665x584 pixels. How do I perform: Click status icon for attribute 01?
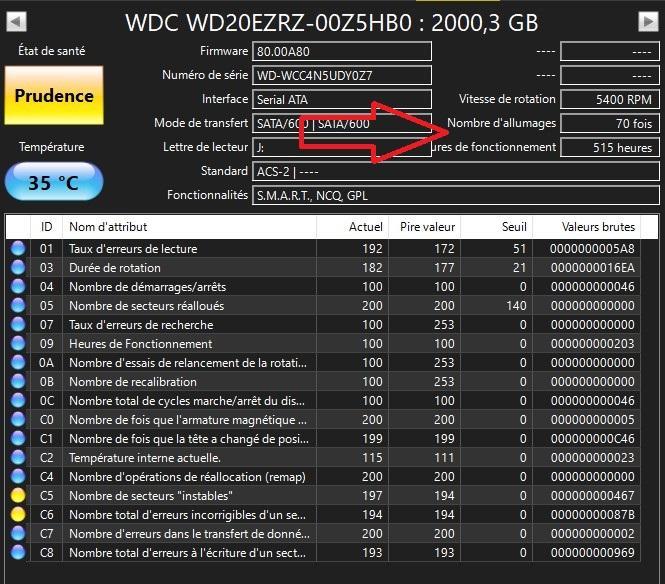click(x=18, y=249)
